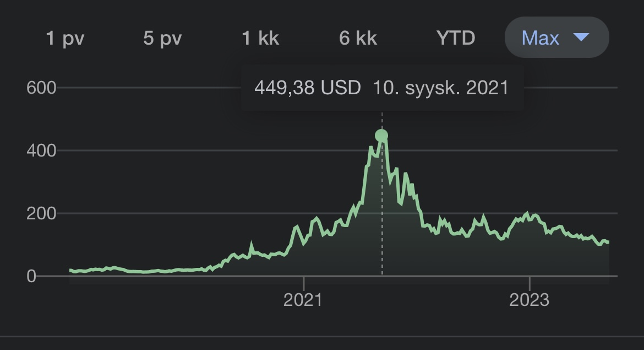Image resolution: width=644 pixels, height=350 pixels.
Task: Switch to the 5 pv range
Action: click(x=162, y=39)
